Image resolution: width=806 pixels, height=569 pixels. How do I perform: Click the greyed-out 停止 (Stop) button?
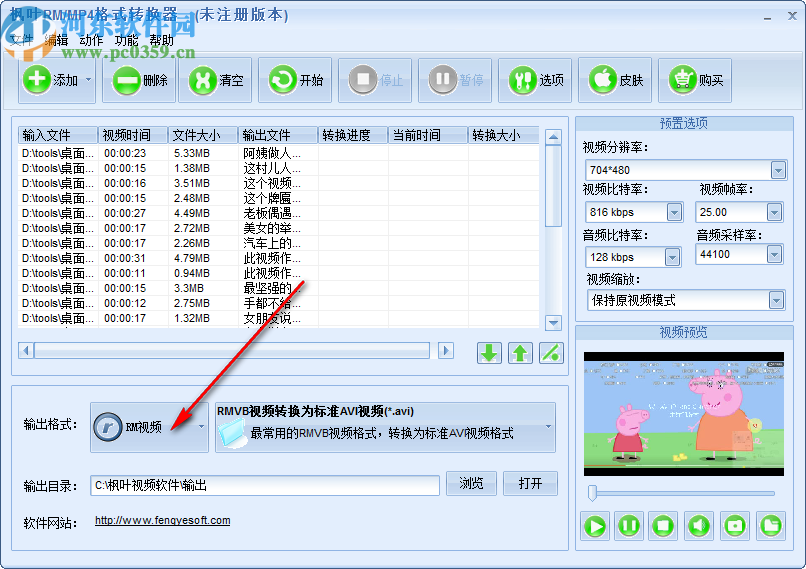tap(375, 80)
